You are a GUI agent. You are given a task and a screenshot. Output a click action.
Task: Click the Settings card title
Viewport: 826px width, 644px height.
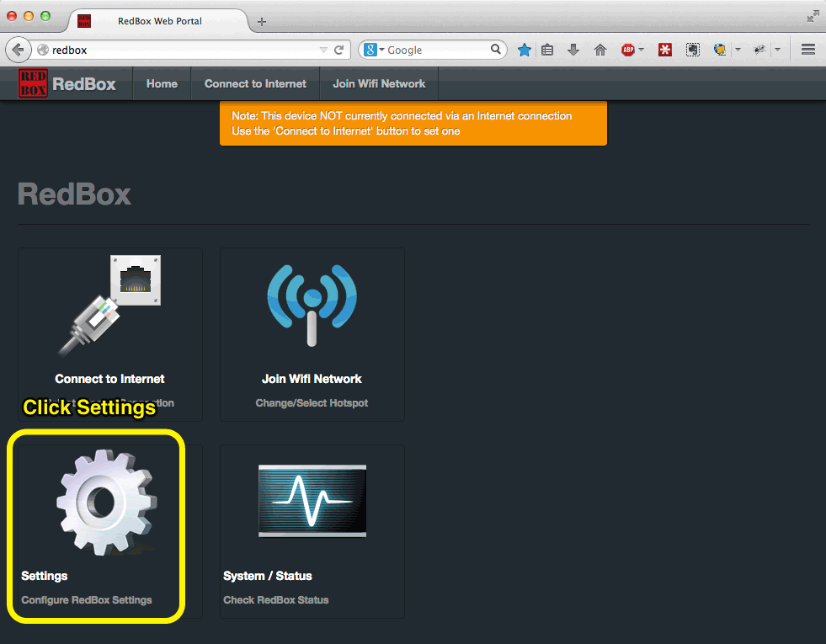[45, 576]
